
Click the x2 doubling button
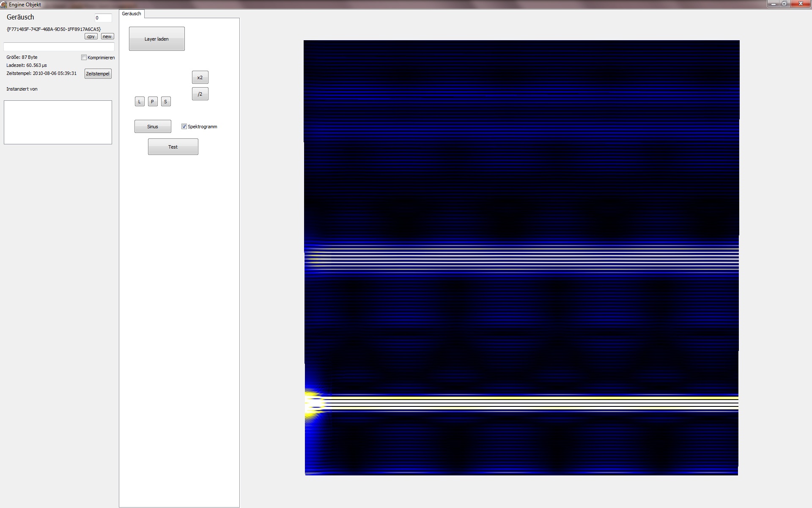(200, 77)
